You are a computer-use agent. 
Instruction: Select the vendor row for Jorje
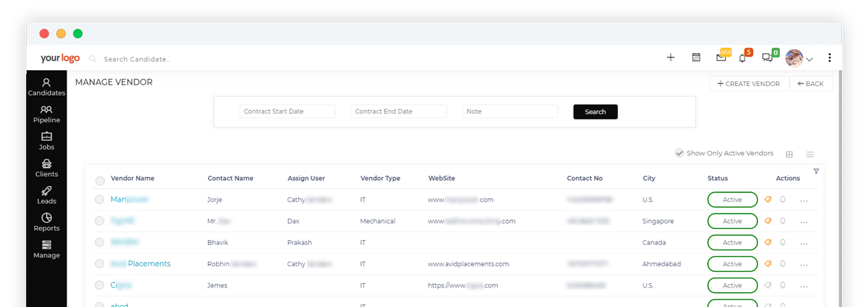[x=99, y=200]
